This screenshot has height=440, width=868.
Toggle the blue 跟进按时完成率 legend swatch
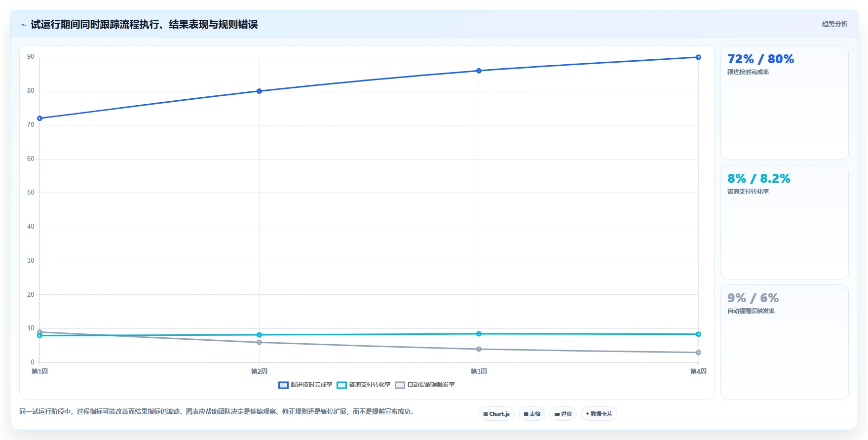coord(283,385)
